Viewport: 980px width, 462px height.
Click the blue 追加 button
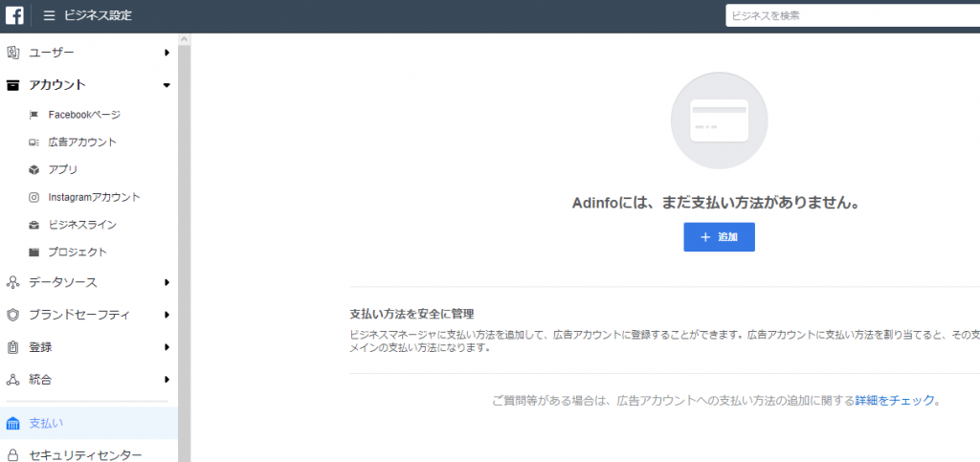coord(720,237)
